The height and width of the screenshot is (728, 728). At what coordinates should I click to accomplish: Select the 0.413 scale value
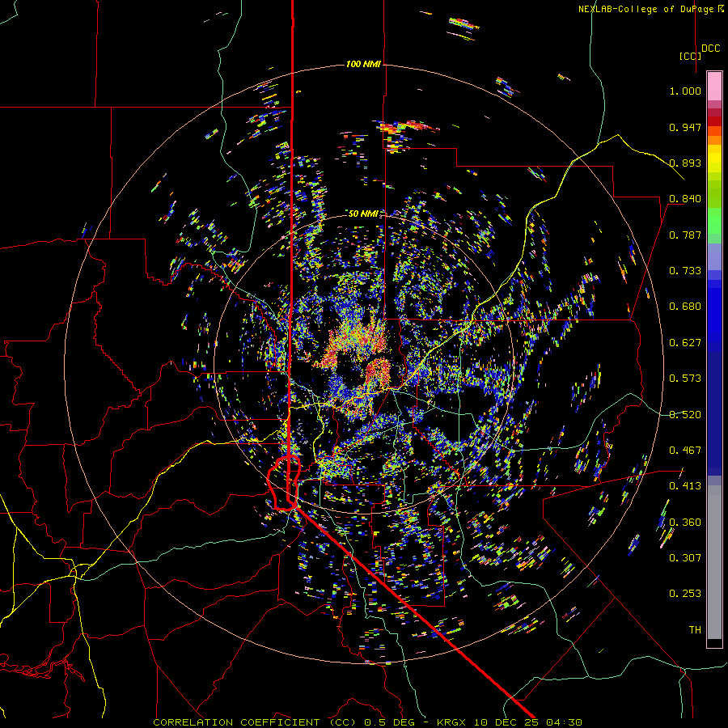tap(685, 486)
